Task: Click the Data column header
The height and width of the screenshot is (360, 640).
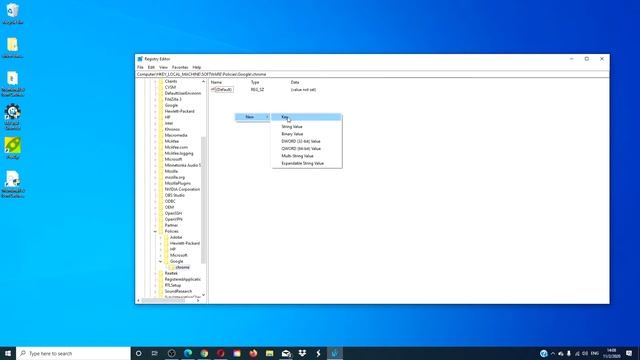Action: pos(295,82)
